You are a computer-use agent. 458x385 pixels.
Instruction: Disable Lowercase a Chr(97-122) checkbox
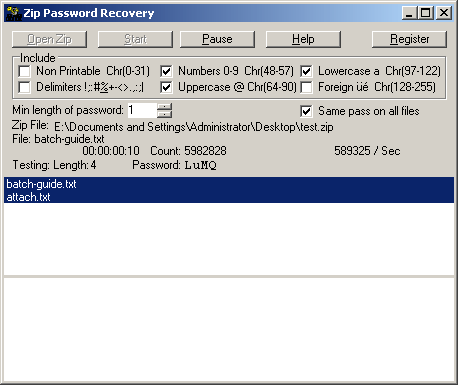point(306,71)
